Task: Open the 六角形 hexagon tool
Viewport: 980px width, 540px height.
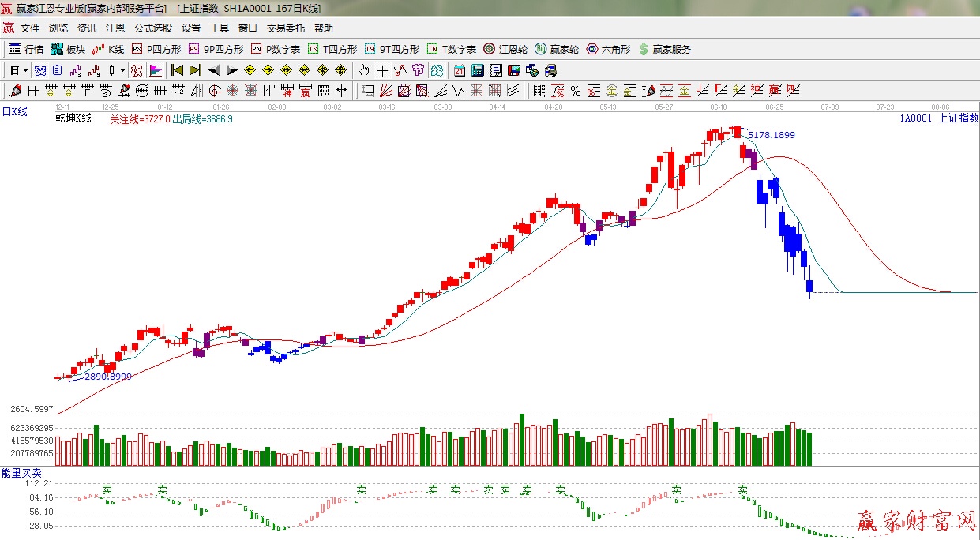Action: tap(607, 49)
